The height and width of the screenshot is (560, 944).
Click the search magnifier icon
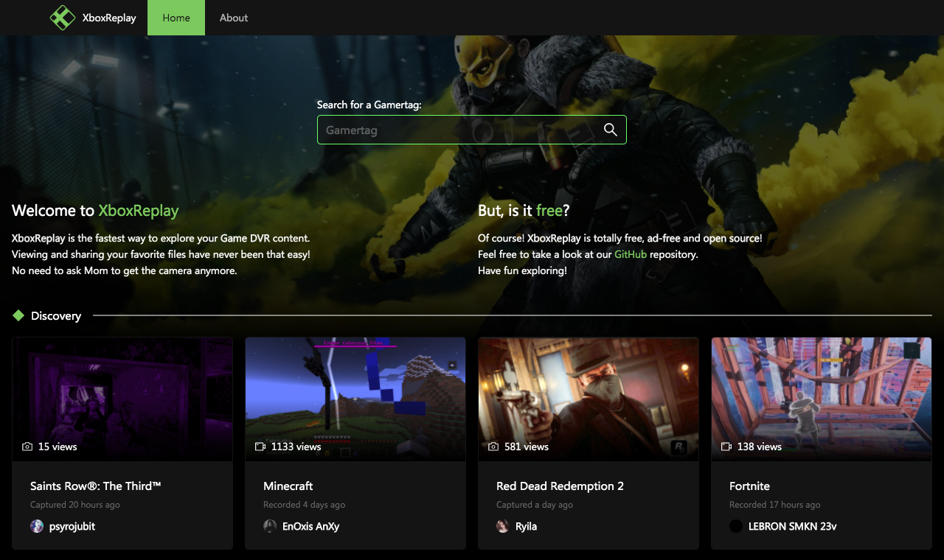[x=610, y=129]
